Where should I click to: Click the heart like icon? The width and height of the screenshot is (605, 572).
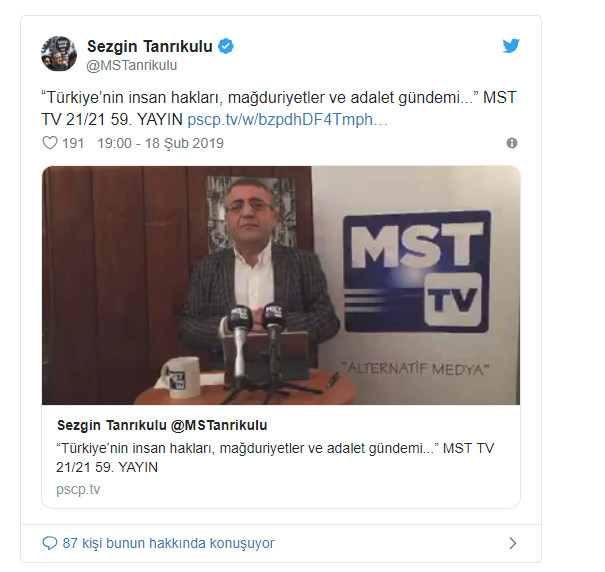tap(50, 143)
